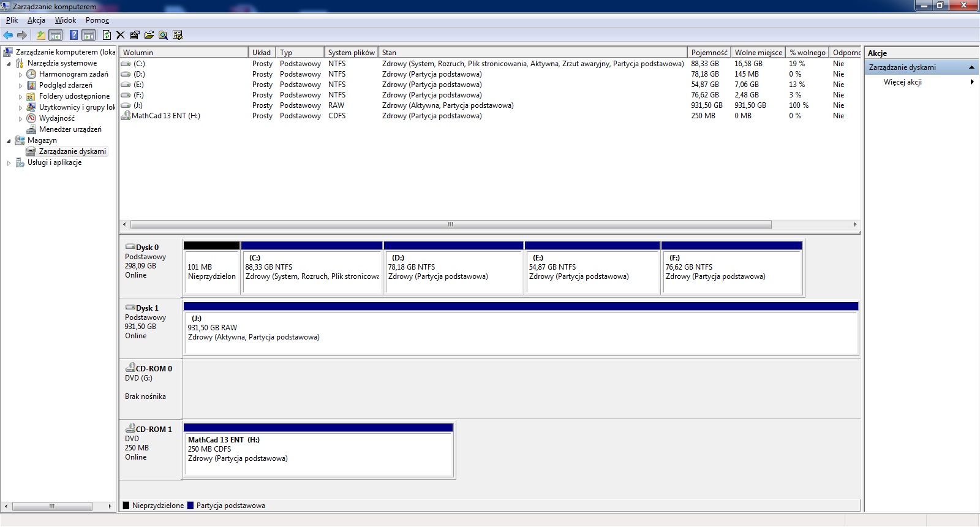This screenshot has width=980, height=527.
Task: Select Menedżer urządzeń in the tree
Action: tap(70, 129)
